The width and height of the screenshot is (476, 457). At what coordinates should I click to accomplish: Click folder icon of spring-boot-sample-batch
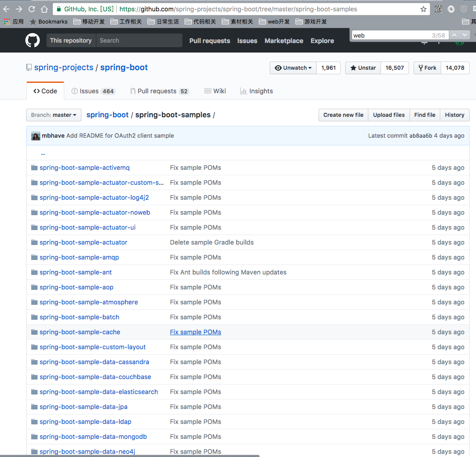(x=34, y=317)
